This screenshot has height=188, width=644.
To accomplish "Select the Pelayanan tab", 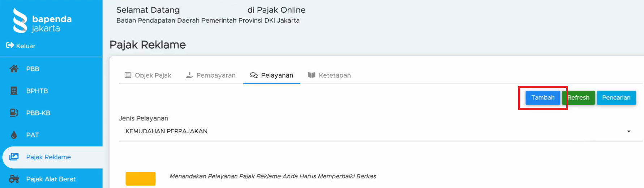I will [x=272, y=75].
